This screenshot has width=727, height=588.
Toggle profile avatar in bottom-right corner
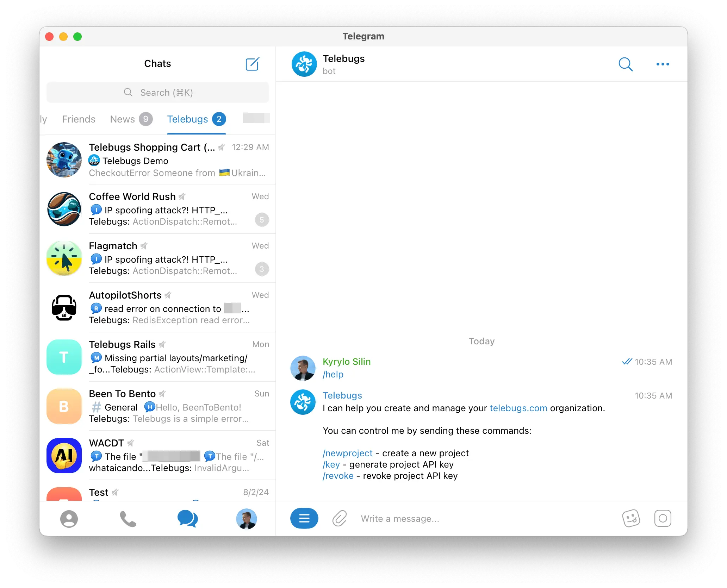coord(246,518)
